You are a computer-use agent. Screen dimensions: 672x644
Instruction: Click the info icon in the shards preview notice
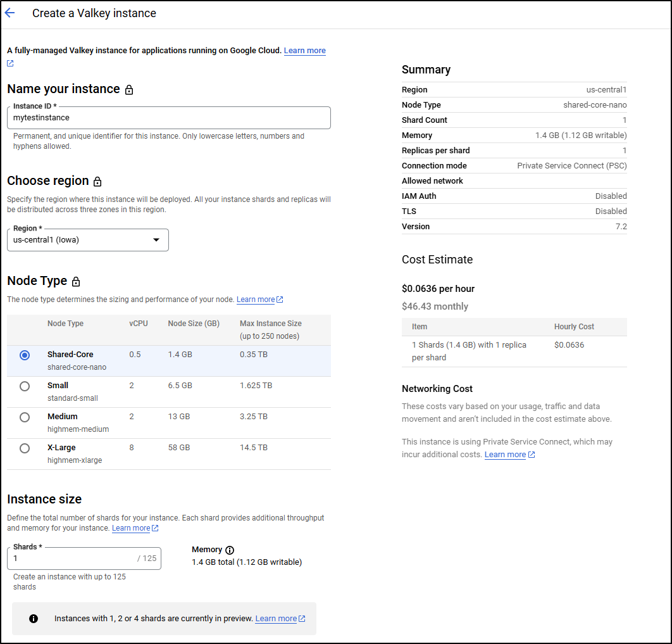point(34,619)
